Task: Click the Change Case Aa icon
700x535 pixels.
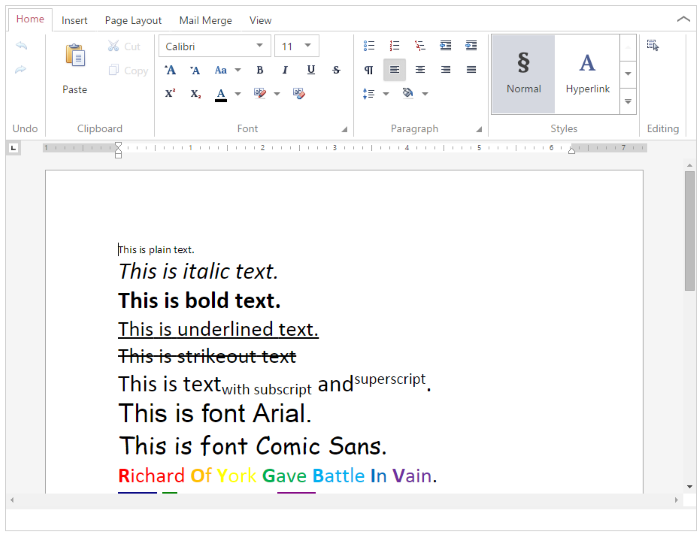Action: [x=221, y=70]
